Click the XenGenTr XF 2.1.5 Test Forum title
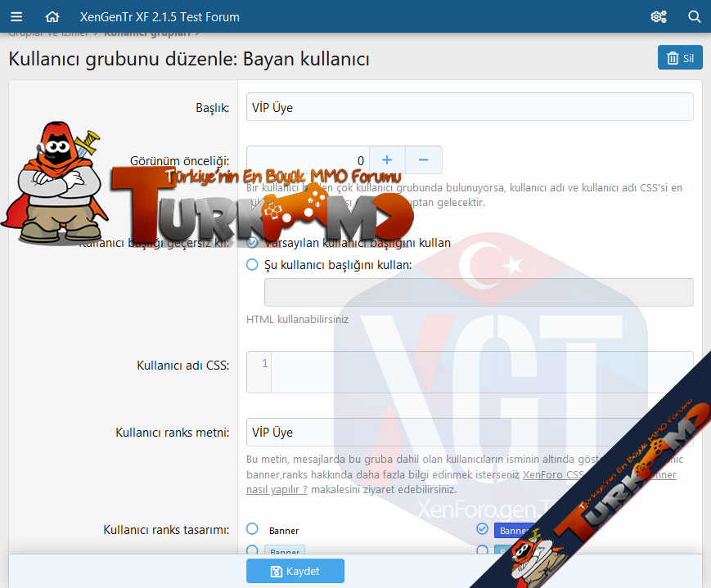Viewport: 711px width, 588px height. (x=160, y=17)
